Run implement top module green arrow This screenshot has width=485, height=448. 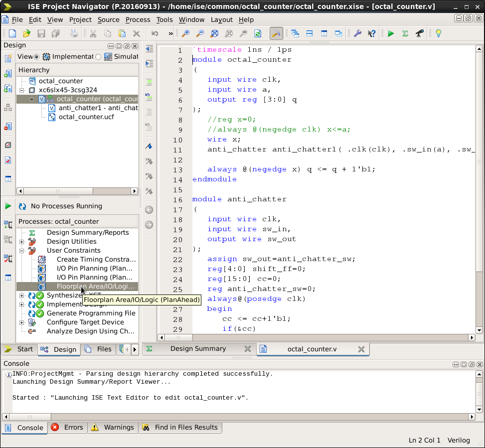pos(391,33)
